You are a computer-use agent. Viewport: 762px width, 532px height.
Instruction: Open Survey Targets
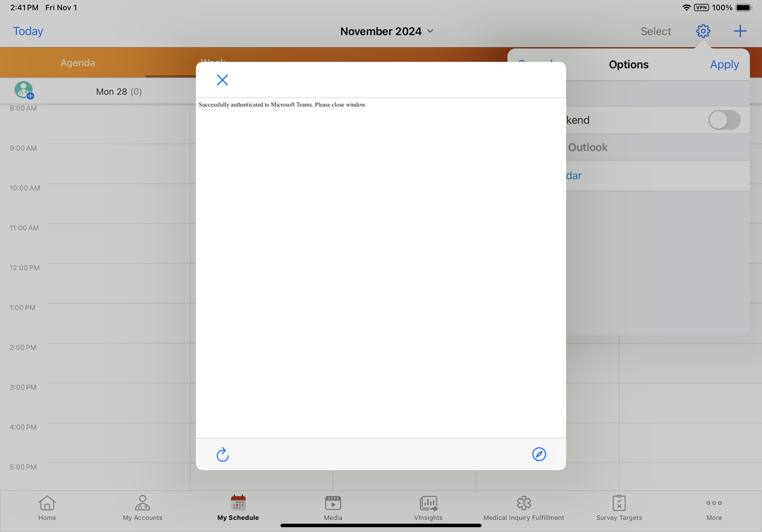[x=619, y=508]
